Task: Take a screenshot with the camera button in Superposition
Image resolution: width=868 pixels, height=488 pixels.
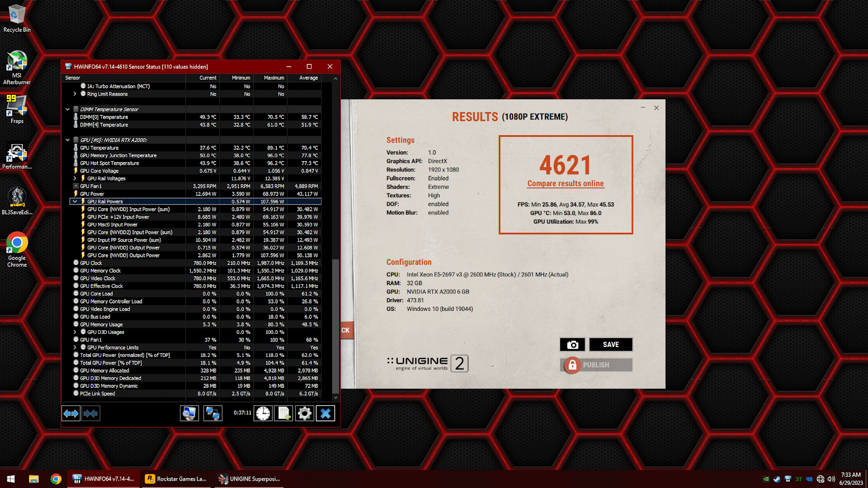Action: pos(573,344)
